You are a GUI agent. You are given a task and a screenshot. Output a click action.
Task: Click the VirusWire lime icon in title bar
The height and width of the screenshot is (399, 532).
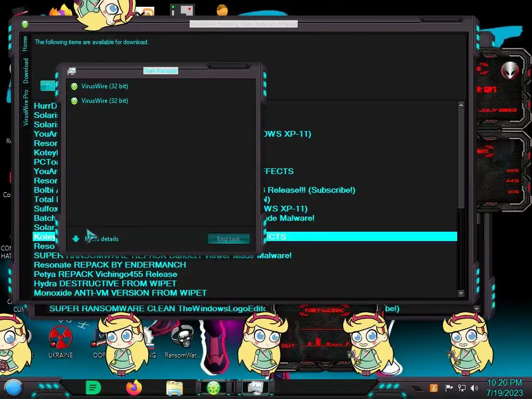coord(25,24)
